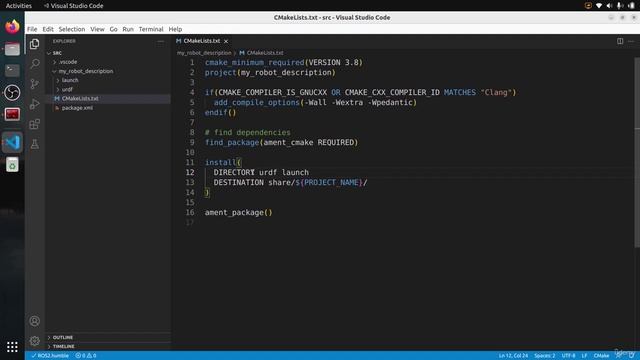Click the network icon in system tray
The height and width of the screenshot is (360, 640).
[599, 6]
